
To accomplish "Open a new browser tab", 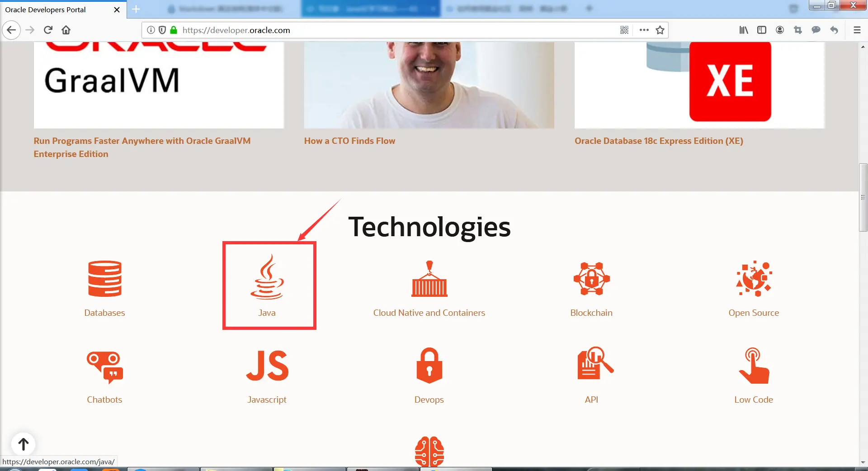I will [x=136, y=9].
